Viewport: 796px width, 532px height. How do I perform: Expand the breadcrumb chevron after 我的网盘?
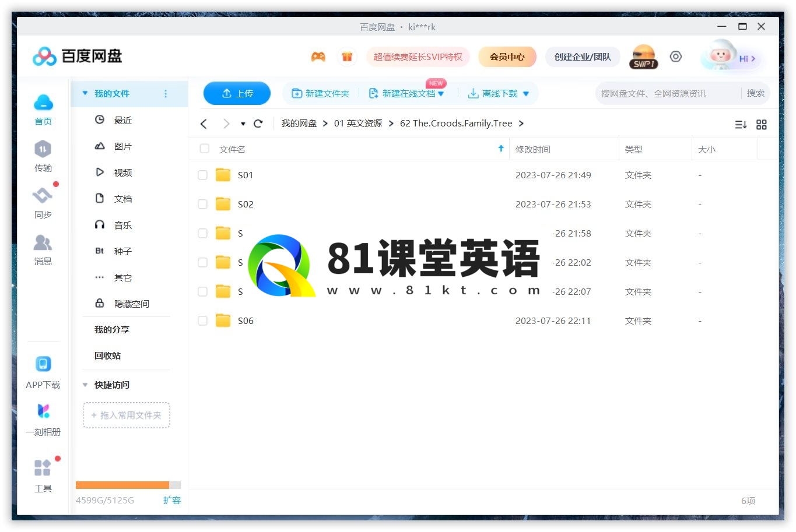325,124
